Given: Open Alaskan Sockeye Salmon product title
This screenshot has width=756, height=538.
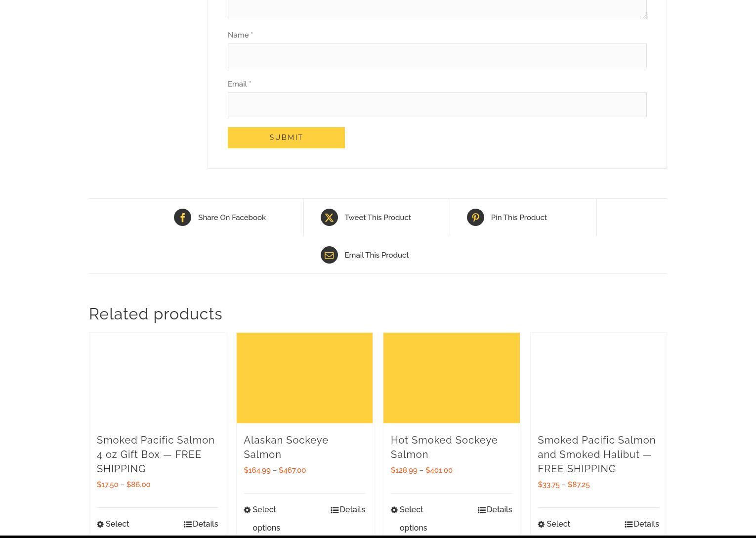Looking at the screenshot, I should [x=286, y=447].
